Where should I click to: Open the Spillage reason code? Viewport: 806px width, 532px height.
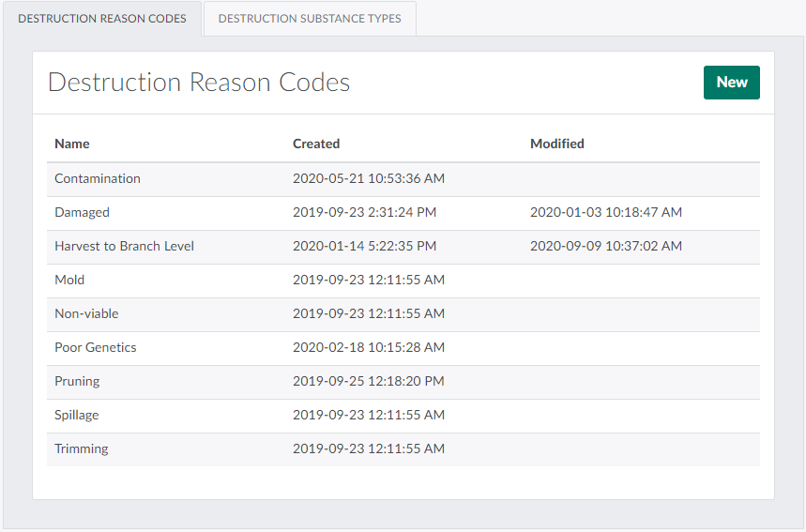[76, 415]
